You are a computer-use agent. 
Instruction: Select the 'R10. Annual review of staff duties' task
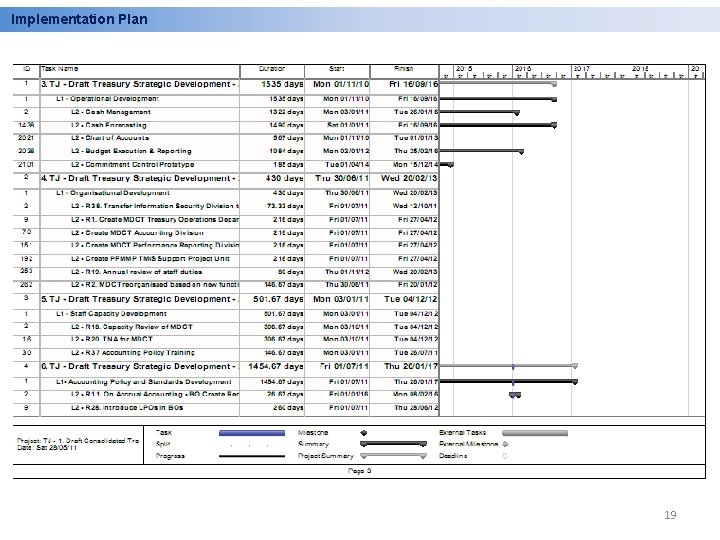click(x=136, y=272)
